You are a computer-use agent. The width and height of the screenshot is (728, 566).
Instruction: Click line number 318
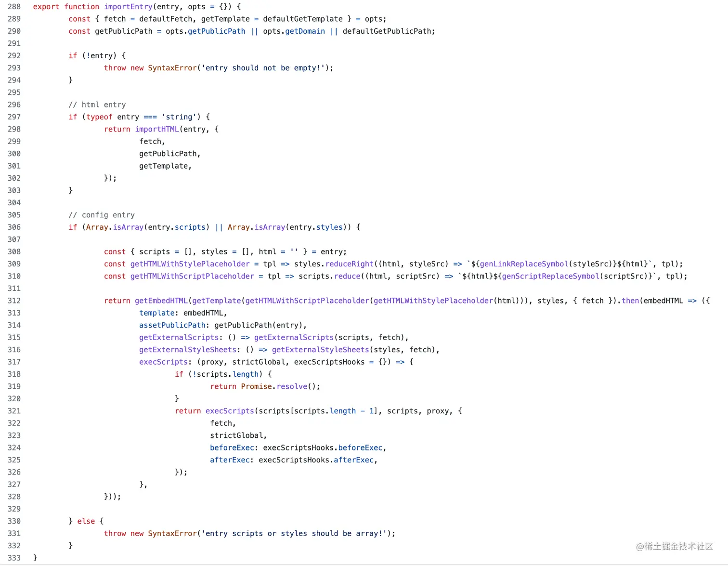(14, 374)
